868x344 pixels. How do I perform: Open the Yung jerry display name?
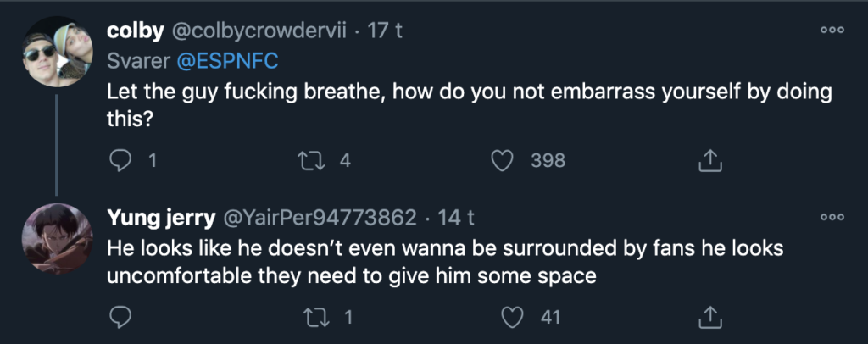tap(161, 219)
